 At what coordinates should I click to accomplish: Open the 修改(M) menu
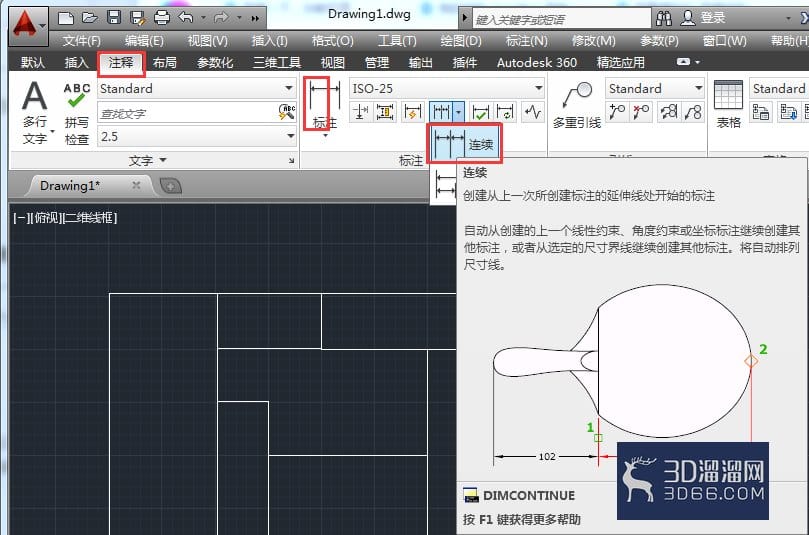(x=593, y=40)
